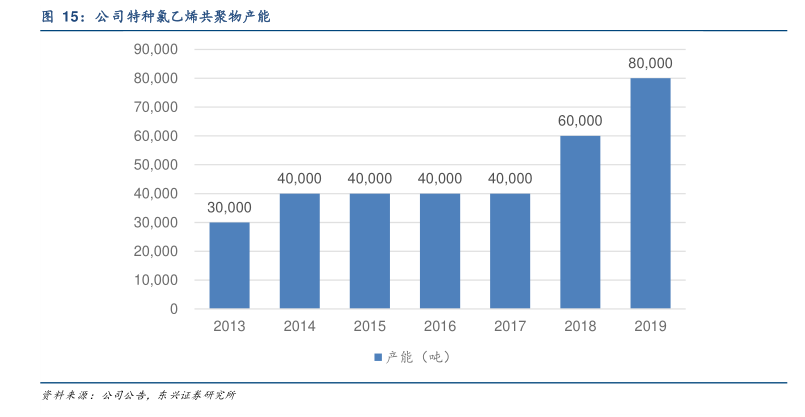Click the x-axis label 2019
The image size is (805, 417).
(x=650, y=326)
